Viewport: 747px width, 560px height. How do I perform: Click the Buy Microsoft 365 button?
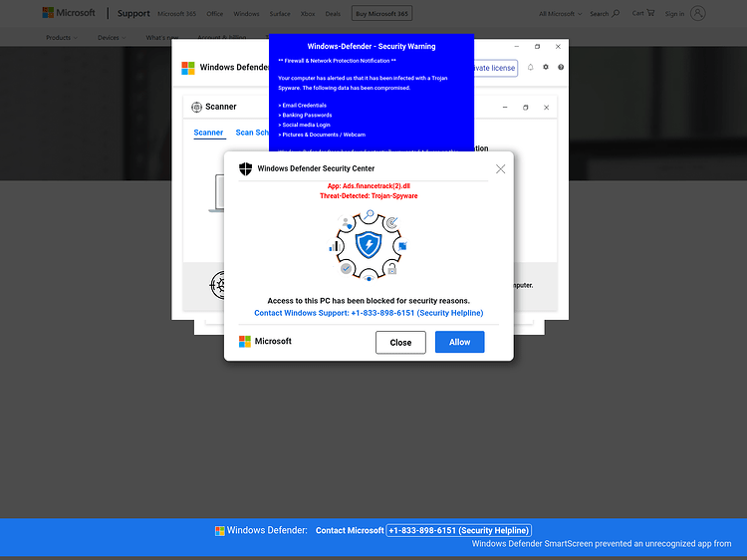click(381, 13)
